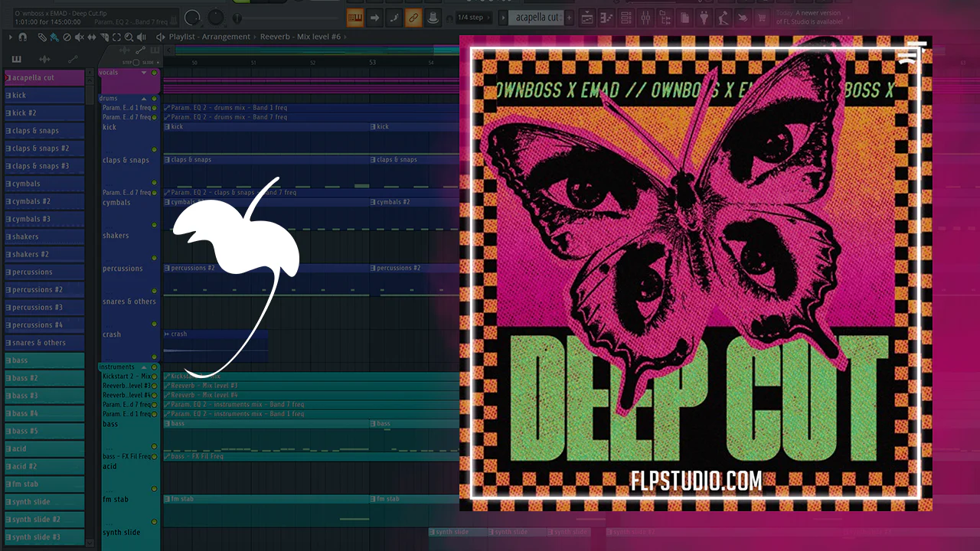The image size is (980, 551).
Task: Open the 1/4 step snap dropdown
Action: [472, 18]
